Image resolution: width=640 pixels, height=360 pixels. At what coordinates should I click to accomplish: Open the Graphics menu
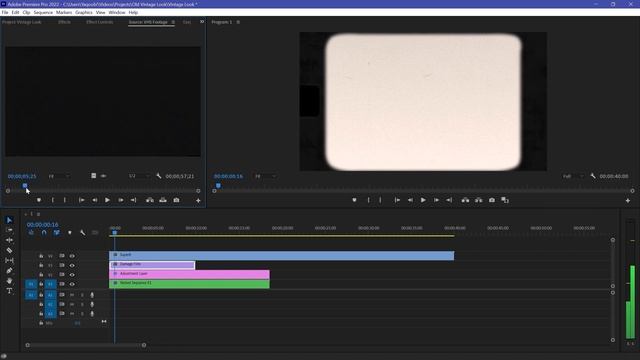point(84,13)
